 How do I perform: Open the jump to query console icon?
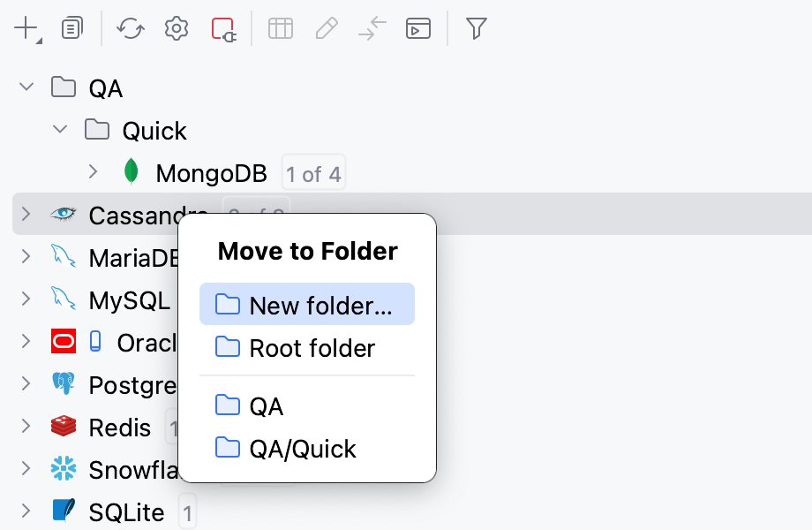point(418,27)
